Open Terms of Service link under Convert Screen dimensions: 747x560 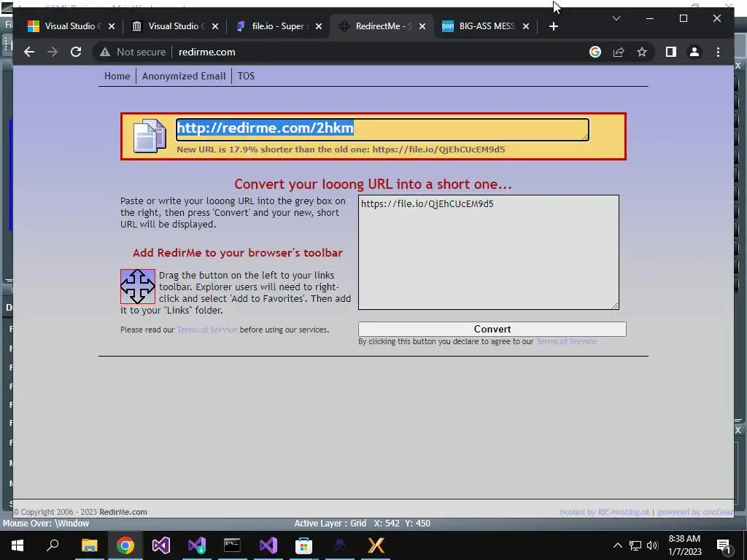click(566, 341)
